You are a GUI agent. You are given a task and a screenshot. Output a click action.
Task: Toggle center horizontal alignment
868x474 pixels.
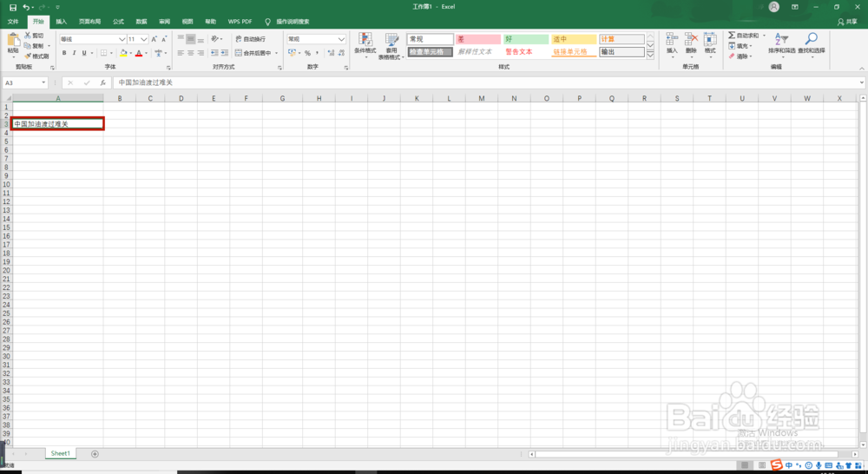[190, 53]
